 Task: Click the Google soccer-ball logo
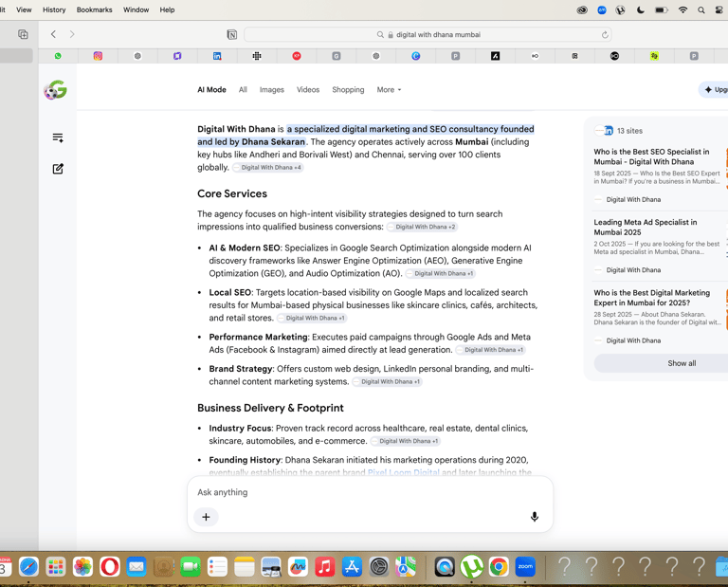pos(56,90)
